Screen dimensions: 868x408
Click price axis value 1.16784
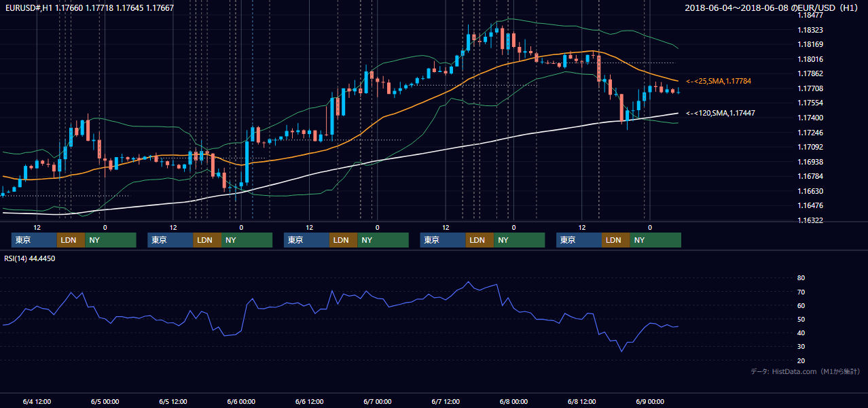(810, 176)
